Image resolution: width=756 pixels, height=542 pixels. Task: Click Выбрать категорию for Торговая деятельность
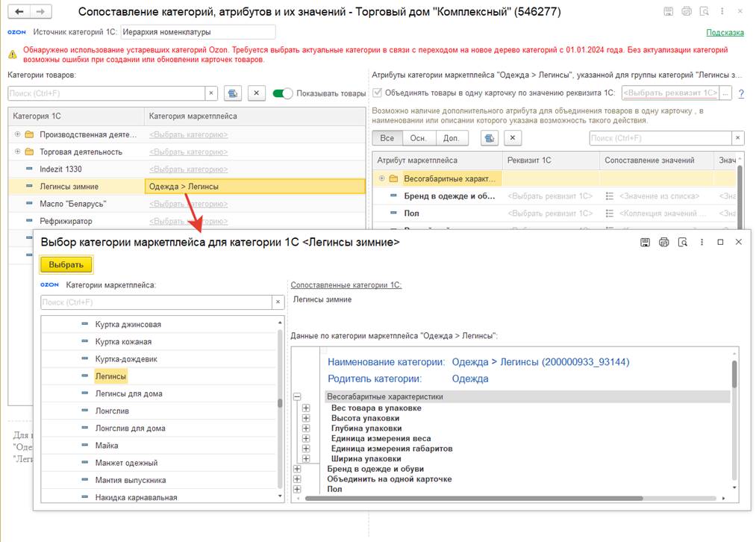tap(189, 152)
